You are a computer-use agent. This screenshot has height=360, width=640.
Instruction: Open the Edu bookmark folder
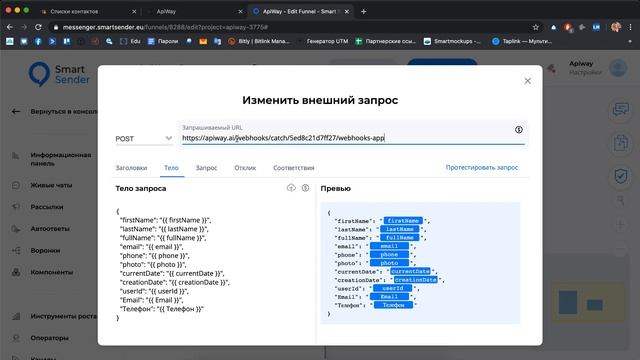(x=131, y=41)
